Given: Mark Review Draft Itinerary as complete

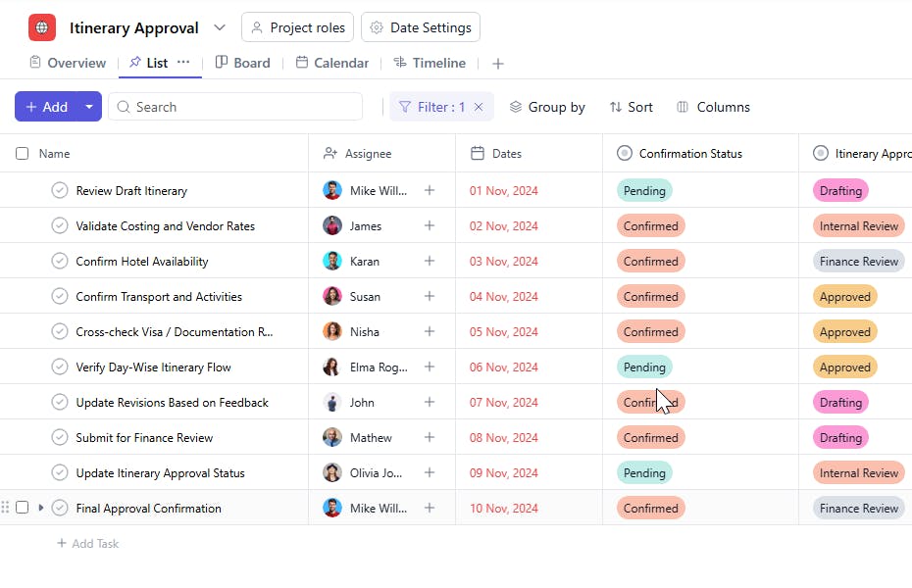Looking at the screenshot, I should [x=60, y=191].
